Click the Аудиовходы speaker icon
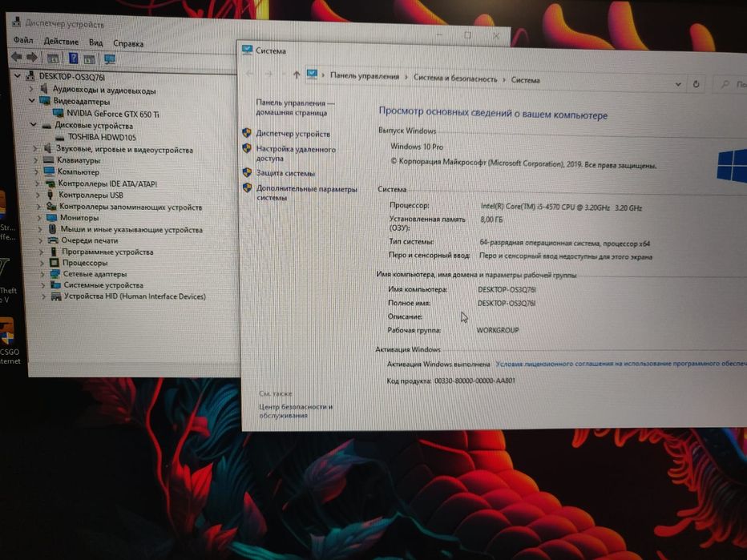Screen dimensions: 747x560 click(44, 89)
